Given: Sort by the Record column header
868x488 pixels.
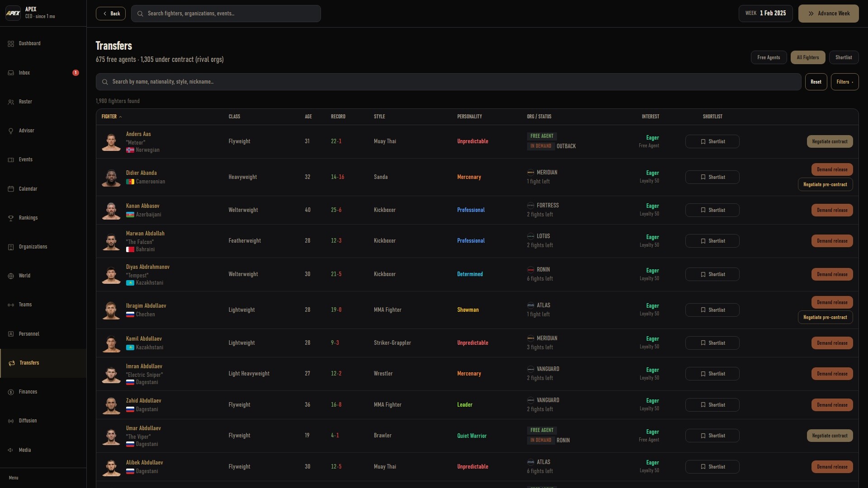Looking at the screenshot, I should coord(338,117).
